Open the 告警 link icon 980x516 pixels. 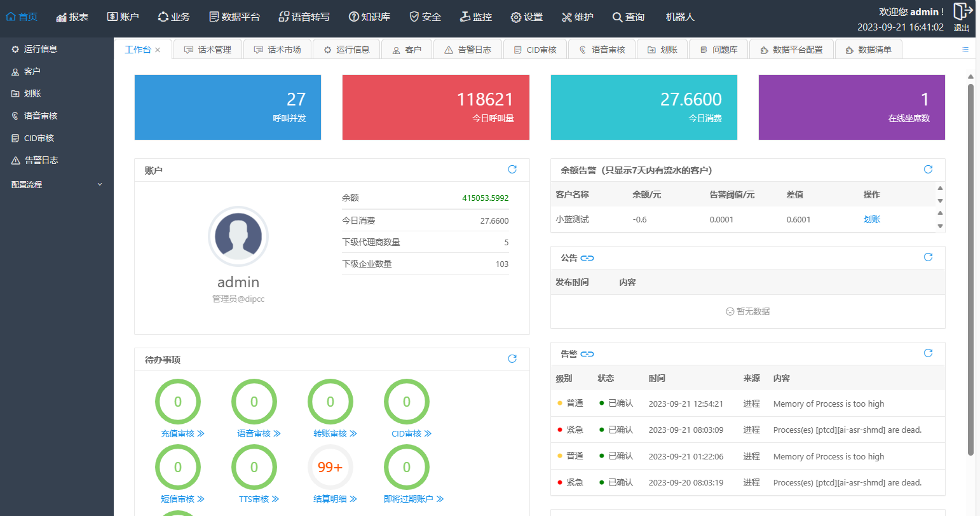[587, 354]
